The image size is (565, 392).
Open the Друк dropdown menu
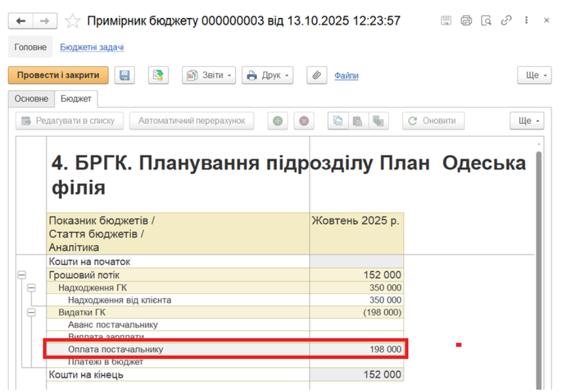coord(267,75)
